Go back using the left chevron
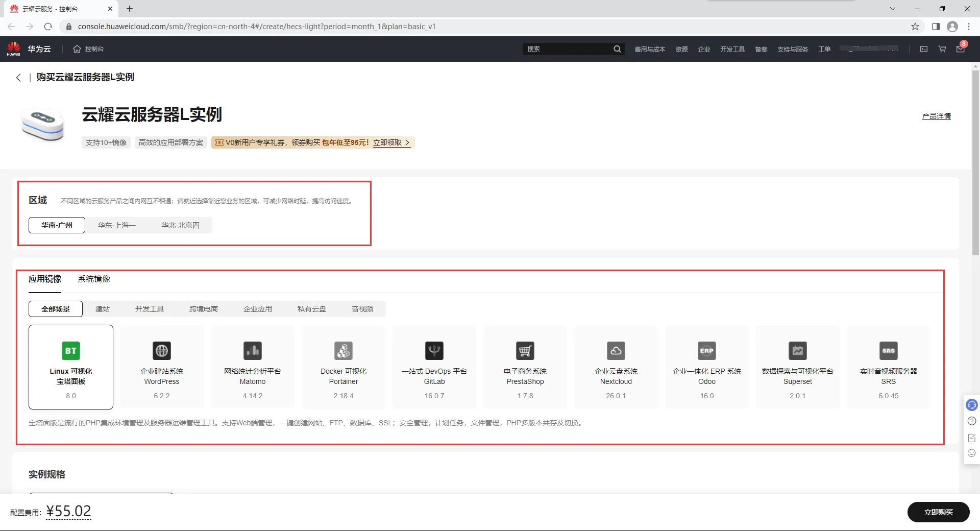This screenshot has height=531, width=980. pyautogui.click(x=18, y=78)
